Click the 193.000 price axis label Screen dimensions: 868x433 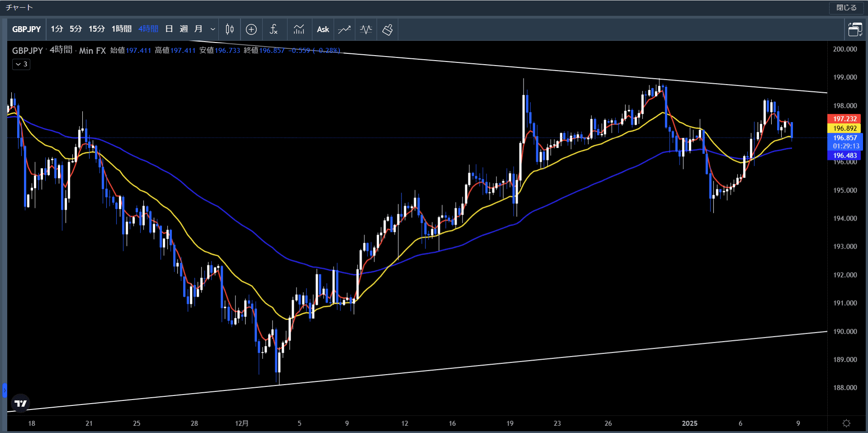pyautogui.click(x=845, y=247)
